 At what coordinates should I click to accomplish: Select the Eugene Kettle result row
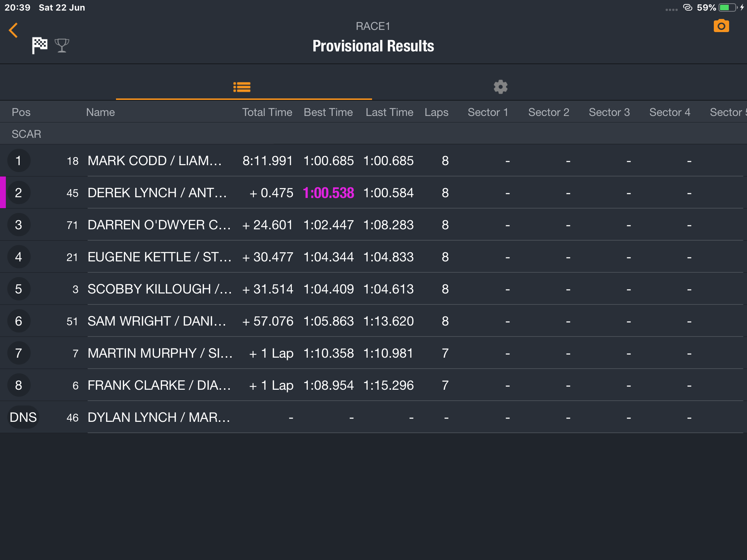[x=373, y=257]
